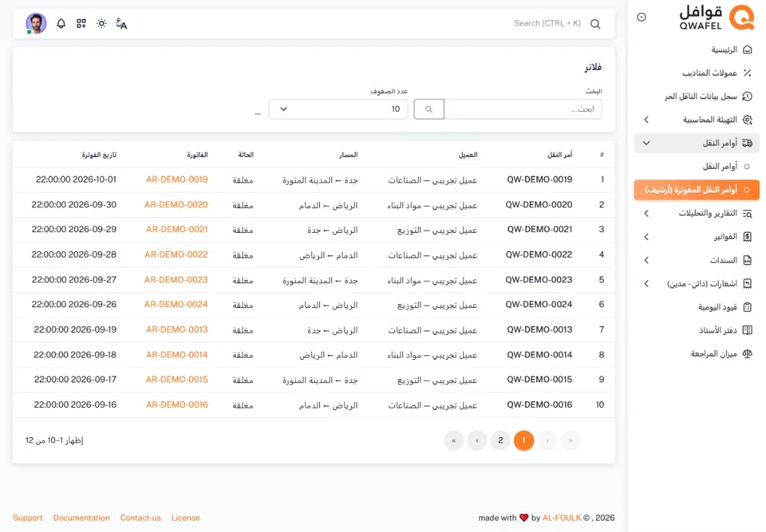Click the search magnifier icon in top bar
The width and height of the screenshot is (766, 532).
(x=595, y=24)
